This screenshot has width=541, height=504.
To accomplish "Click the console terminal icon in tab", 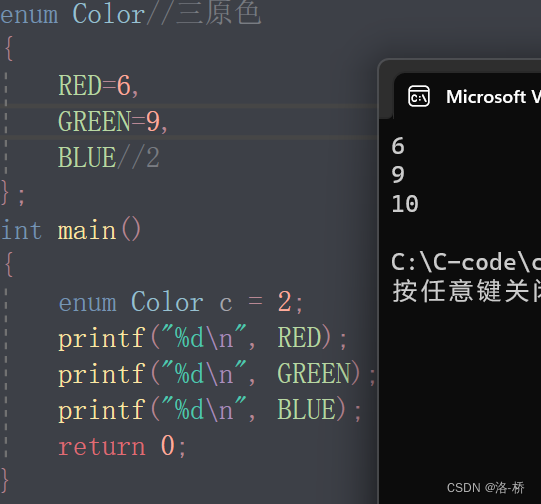I will point(419,96).
